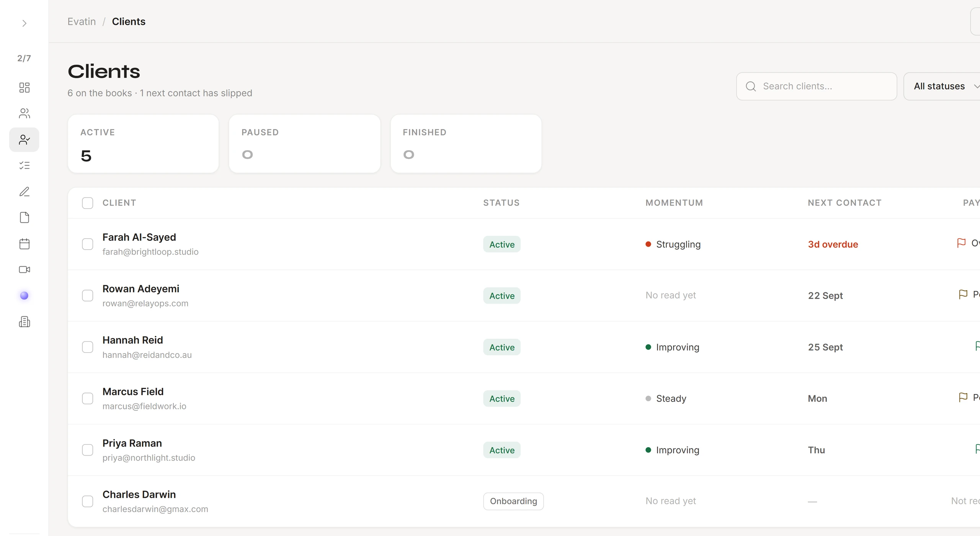Open Rowan Adeyemi client name
Screen dimensions: 980x536
click(x=140, y=289)
